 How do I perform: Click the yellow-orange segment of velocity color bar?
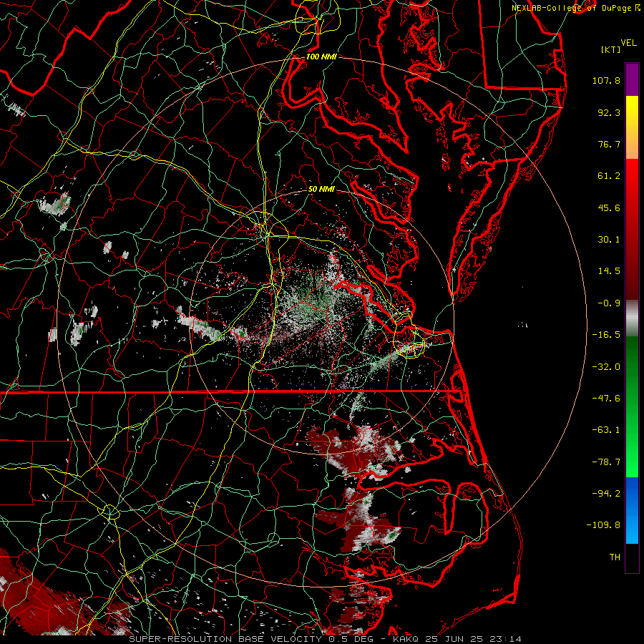(x=632, y=127)
